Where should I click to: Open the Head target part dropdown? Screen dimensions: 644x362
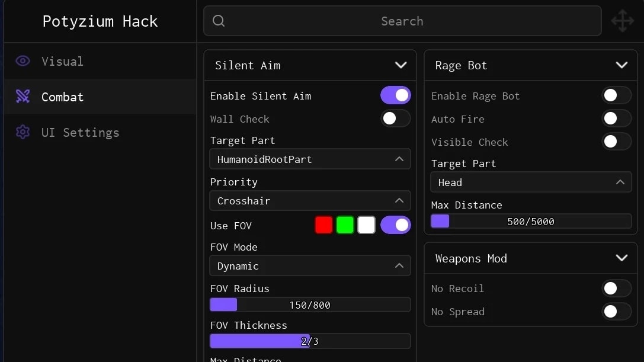531,182
